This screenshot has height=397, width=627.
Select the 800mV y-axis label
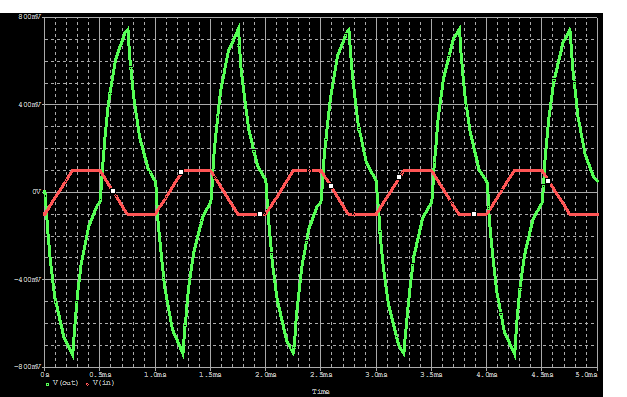(x=30, y=17)
